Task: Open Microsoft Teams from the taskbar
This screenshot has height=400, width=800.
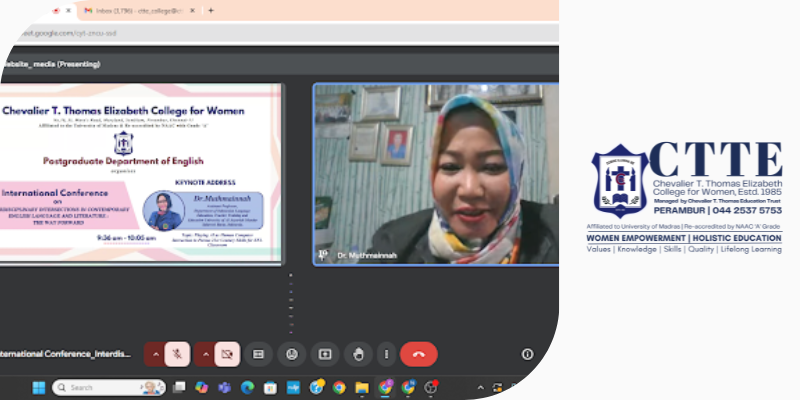Action: click(224, 388)
